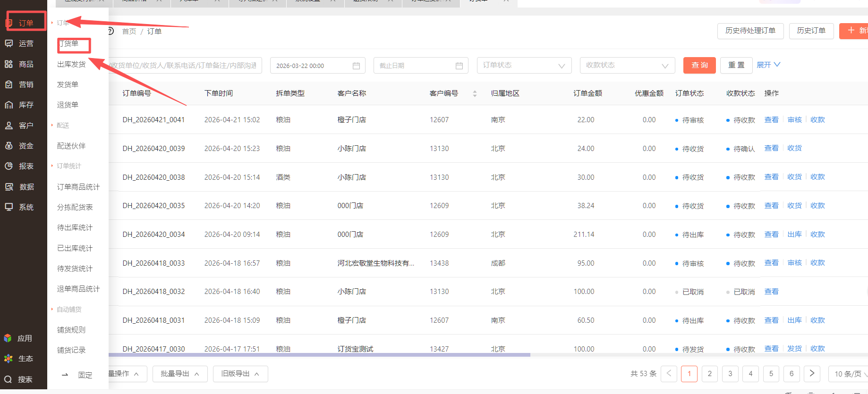The image size is (868, 394).
Task: Open 历史订单 button
Action: pyautogui.click(x=811, y=31)
